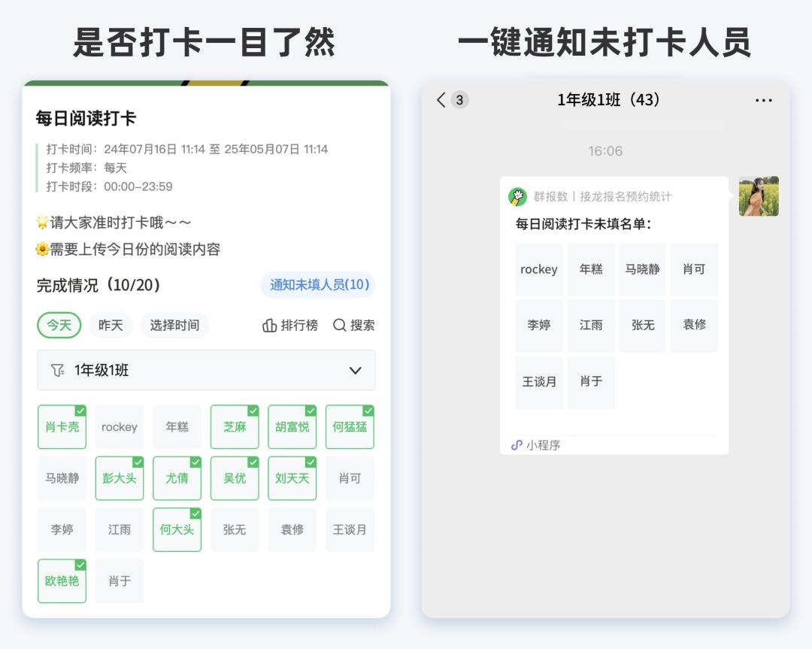This screenshot has width=812, height=649.
Task: Open the 每日阅读打卡未填名单 message card
Action: point(614,316)
